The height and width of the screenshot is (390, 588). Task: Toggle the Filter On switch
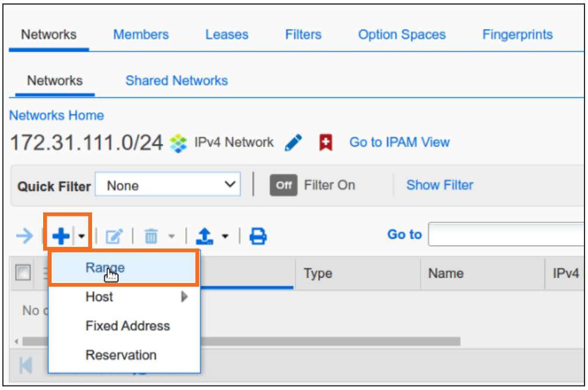click(284, 186)
